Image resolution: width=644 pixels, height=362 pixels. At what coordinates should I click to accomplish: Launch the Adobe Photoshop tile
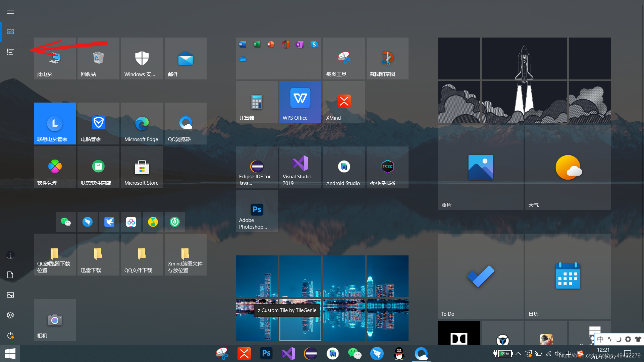tap(257, 211)
